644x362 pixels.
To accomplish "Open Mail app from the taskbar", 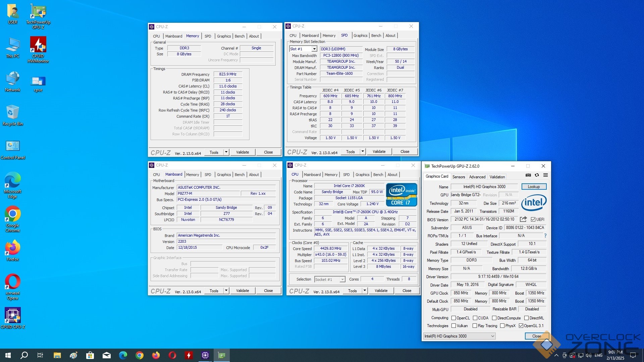I will (x=106, y=355).
